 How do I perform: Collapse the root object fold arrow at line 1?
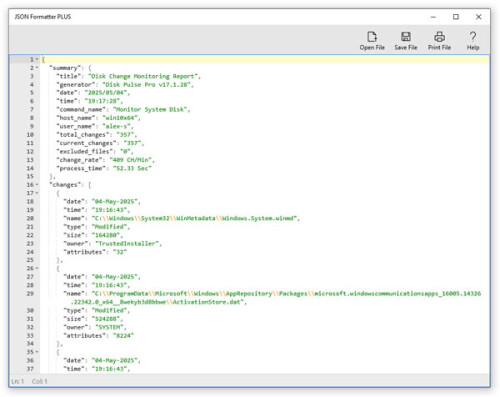37,60
